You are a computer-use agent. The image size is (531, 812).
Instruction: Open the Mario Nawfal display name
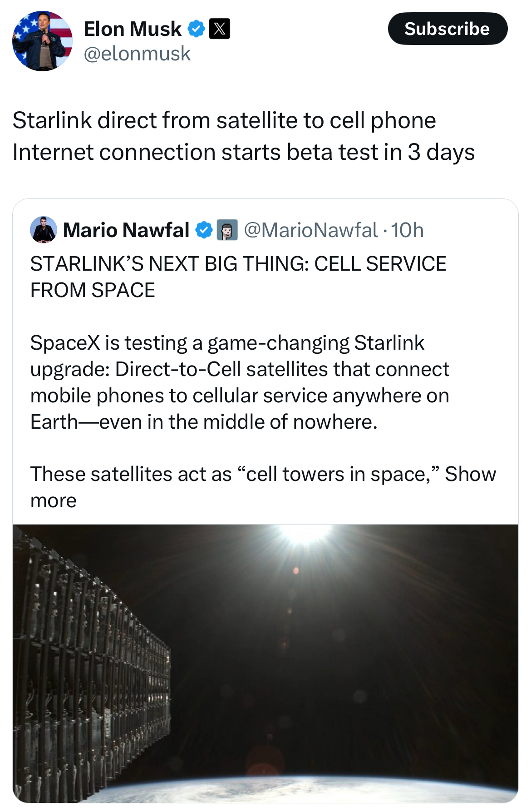126,230
